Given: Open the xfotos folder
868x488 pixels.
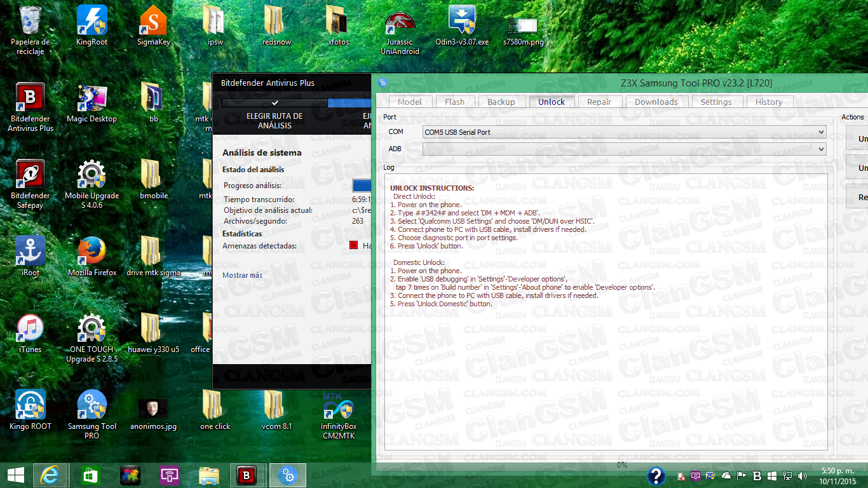Looking at the screenshot, I should [x=338, y=25].
